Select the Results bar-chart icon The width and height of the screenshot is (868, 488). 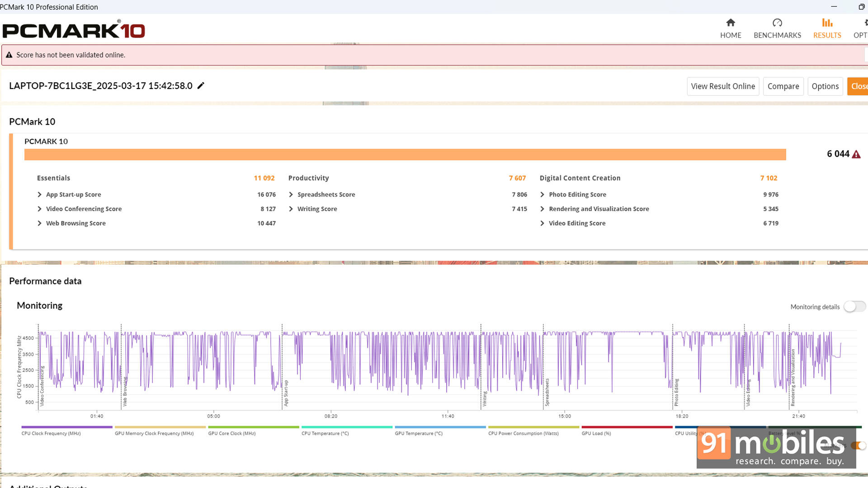[x=827, y=23]
